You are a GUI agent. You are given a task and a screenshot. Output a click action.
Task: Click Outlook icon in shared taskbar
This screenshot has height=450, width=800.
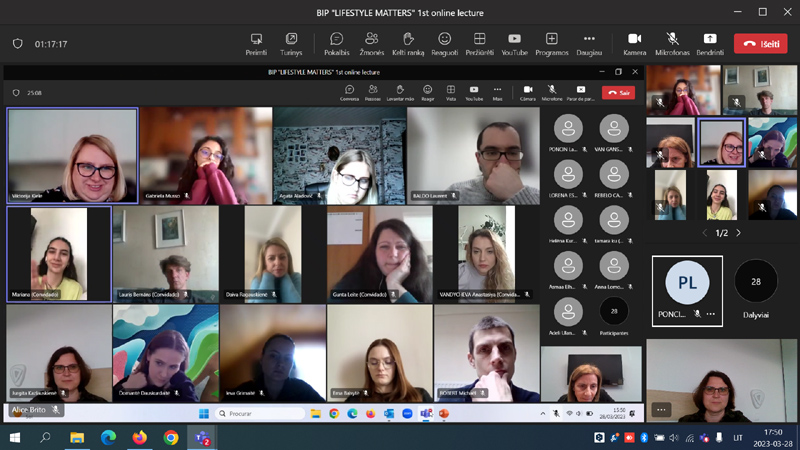pyautogui.click(x=389, y=413)
